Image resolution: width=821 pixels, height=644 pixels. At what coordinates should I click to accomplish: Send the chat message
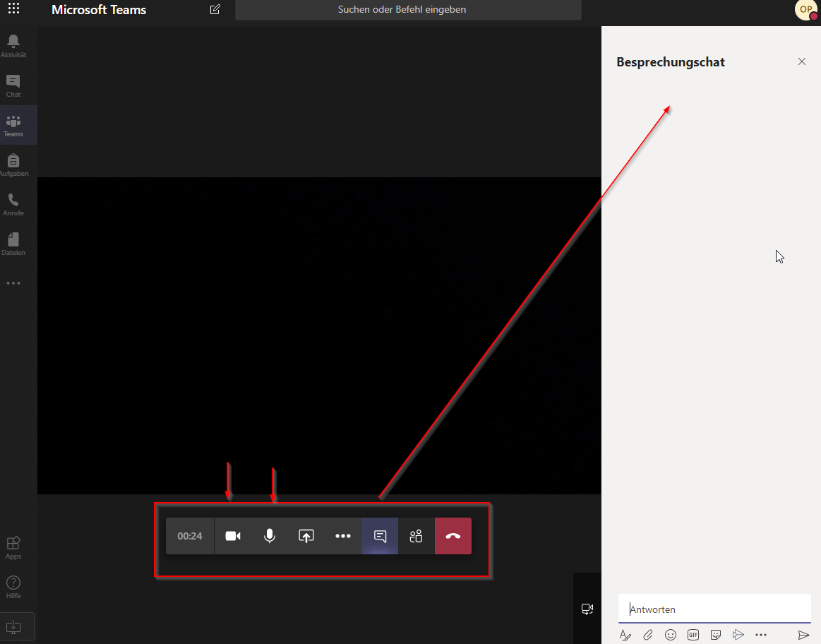click(x=803, y=635)
